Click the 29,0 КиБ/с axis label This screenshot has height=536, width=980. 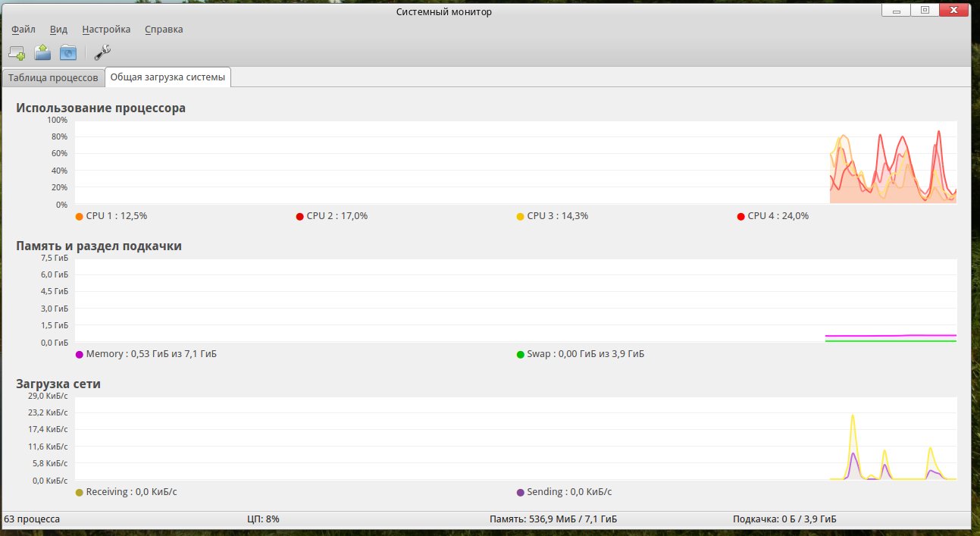point(48,396)
